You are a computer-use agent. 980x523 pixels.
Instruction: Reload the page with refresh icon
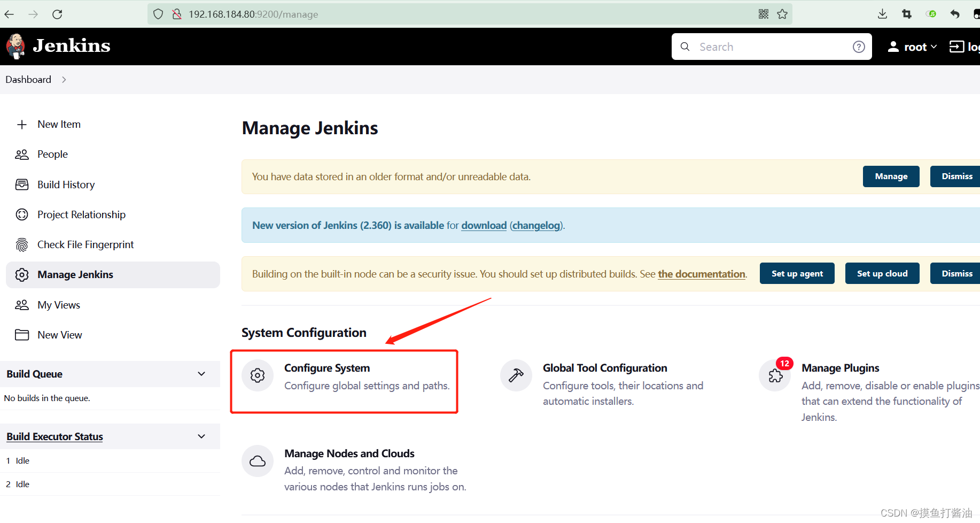click(x=57, y=14)
